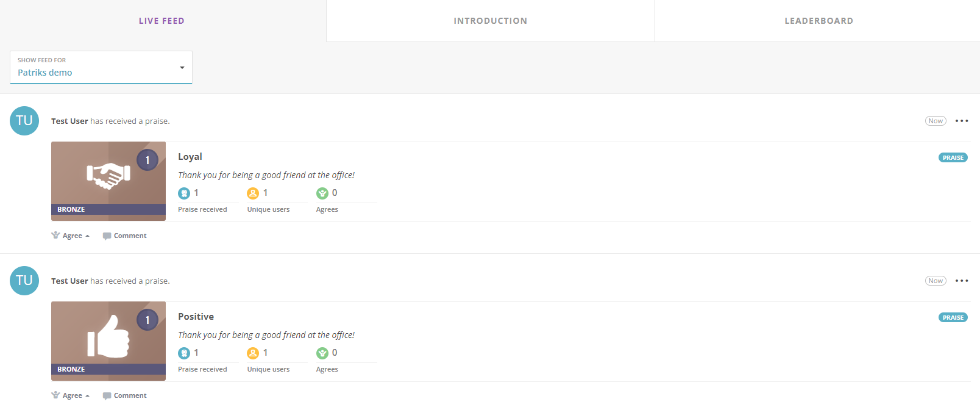Agree with the Positive praise
Screen dimensions: 980x407
pos(71,395)
